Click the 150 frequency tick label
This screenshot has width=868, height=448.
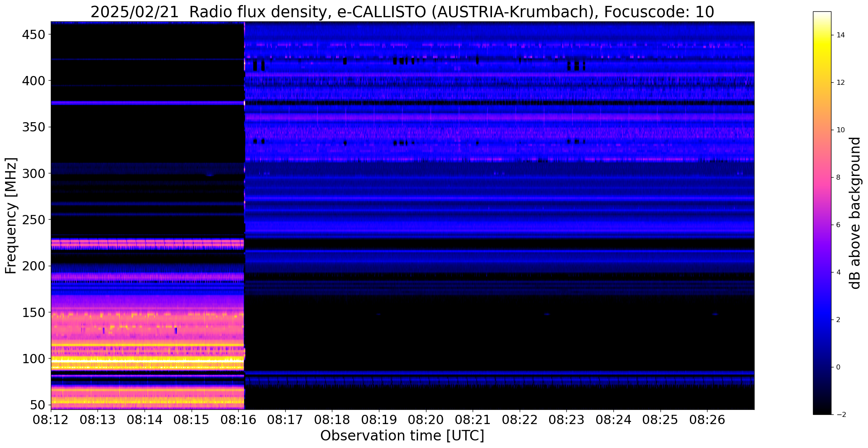click(x=33, y=313)
